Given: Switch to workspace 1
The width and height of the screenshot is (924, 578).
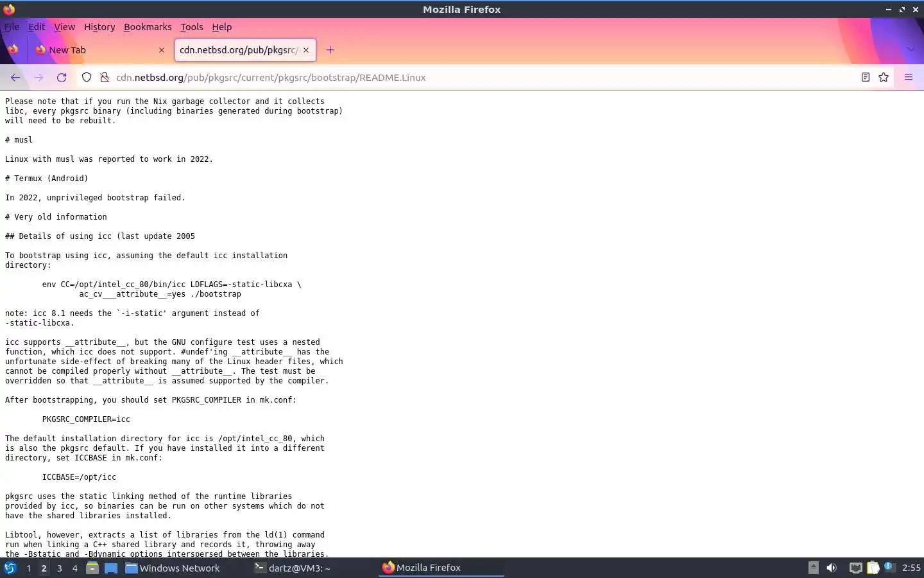Looking at the screenshot, I should click(28, 568).
